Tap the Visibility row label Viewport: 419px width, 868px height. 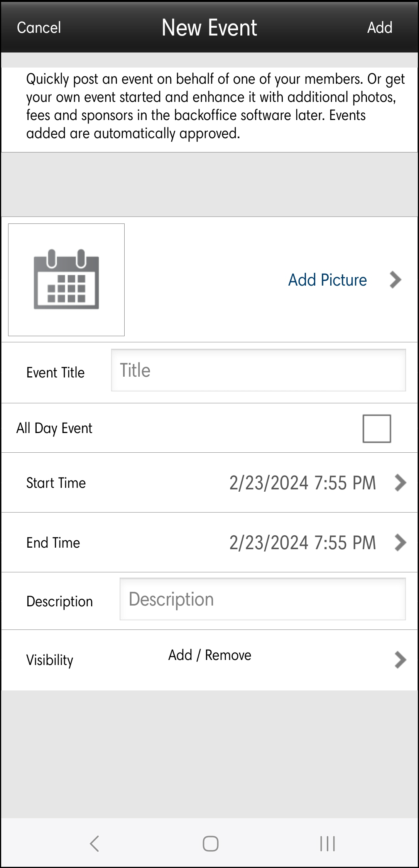pos(50,660)
